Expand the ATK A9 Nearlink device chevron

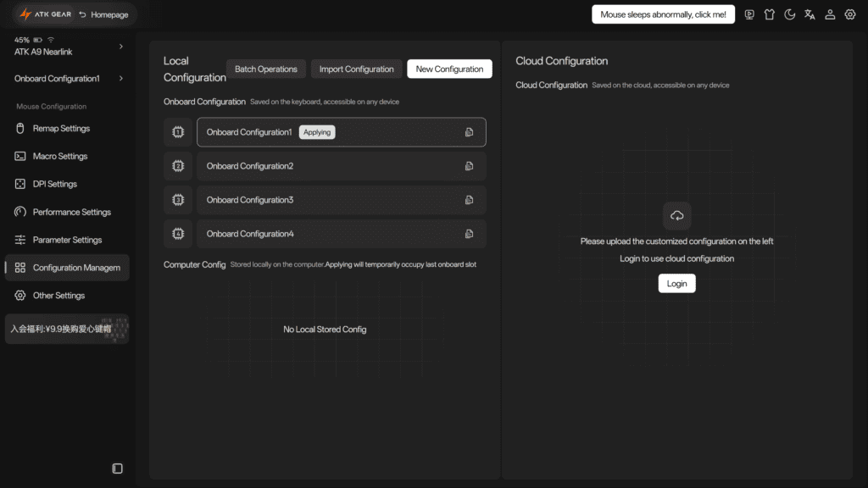point(120,47)
